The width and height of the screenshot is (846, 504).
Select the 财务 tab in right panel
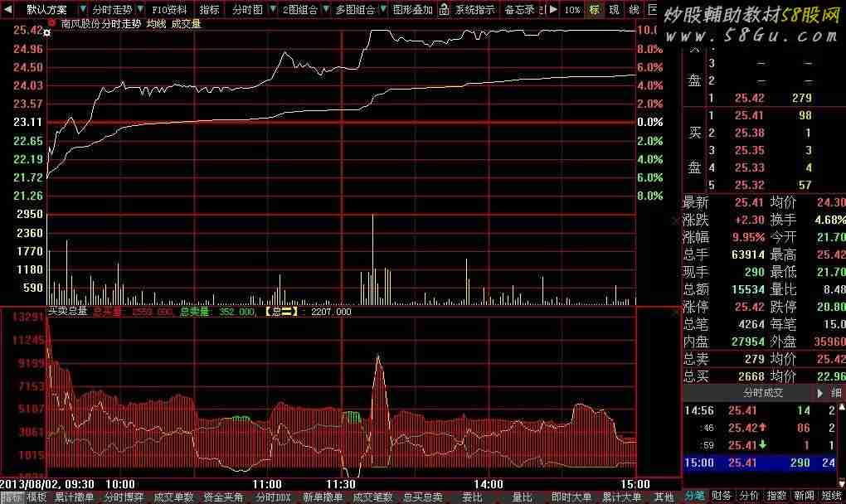point(722,496)
